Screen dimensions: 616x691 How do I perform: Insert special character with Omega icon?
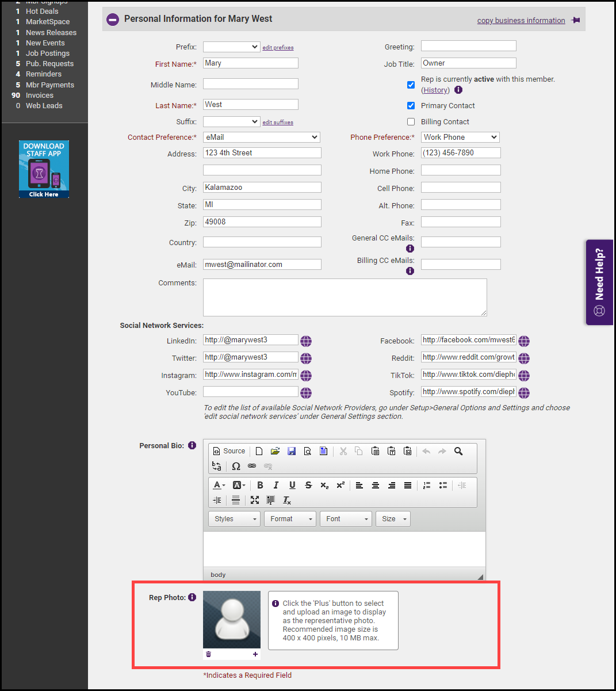[236, 466]
